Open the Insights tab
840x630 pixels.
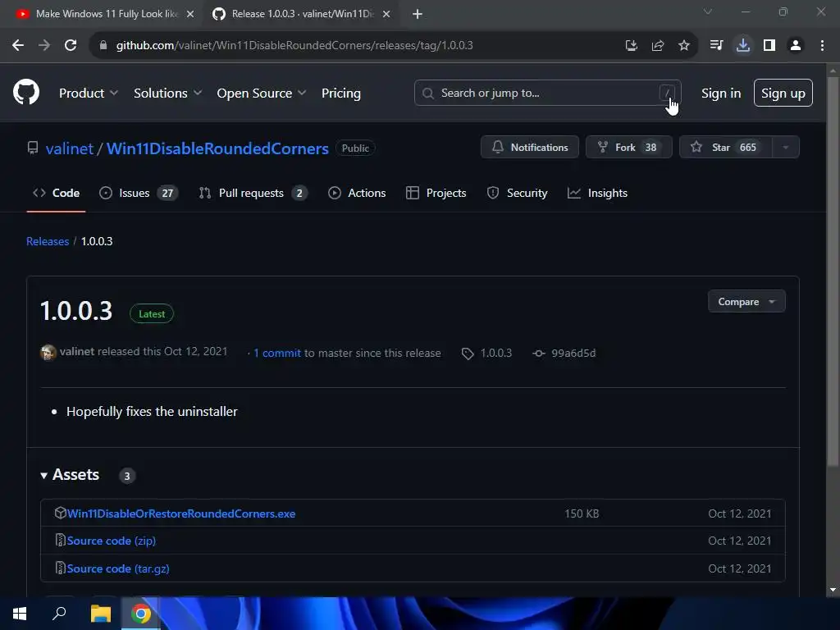597,193
